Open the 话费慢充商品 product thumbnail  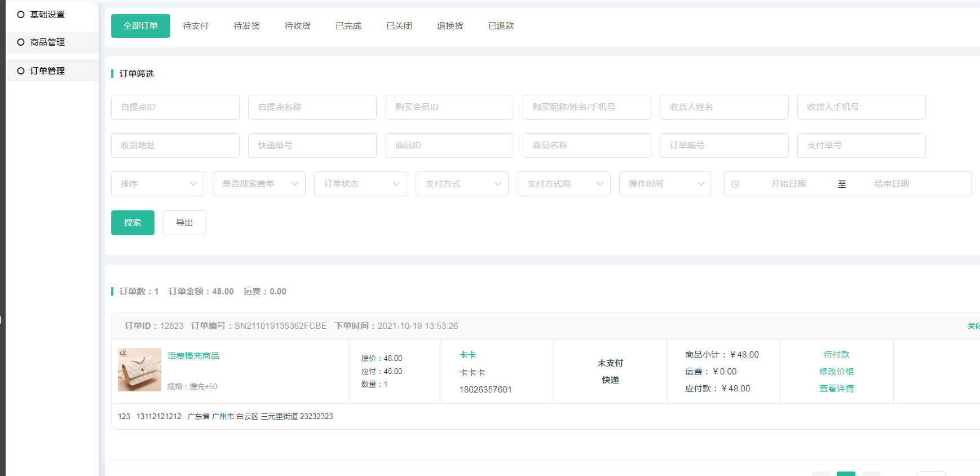(139, 370)
